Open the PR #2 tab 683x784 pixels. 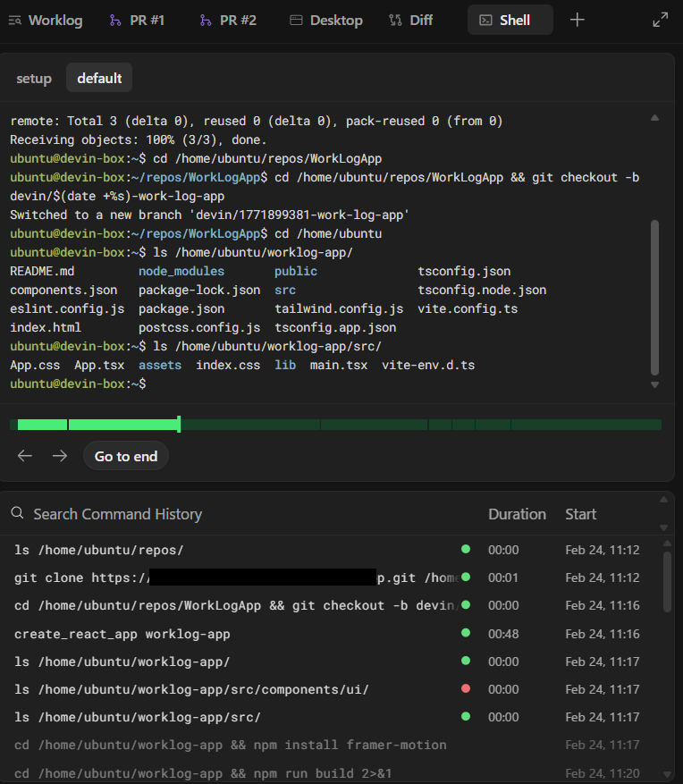click(x=228, y=20)
